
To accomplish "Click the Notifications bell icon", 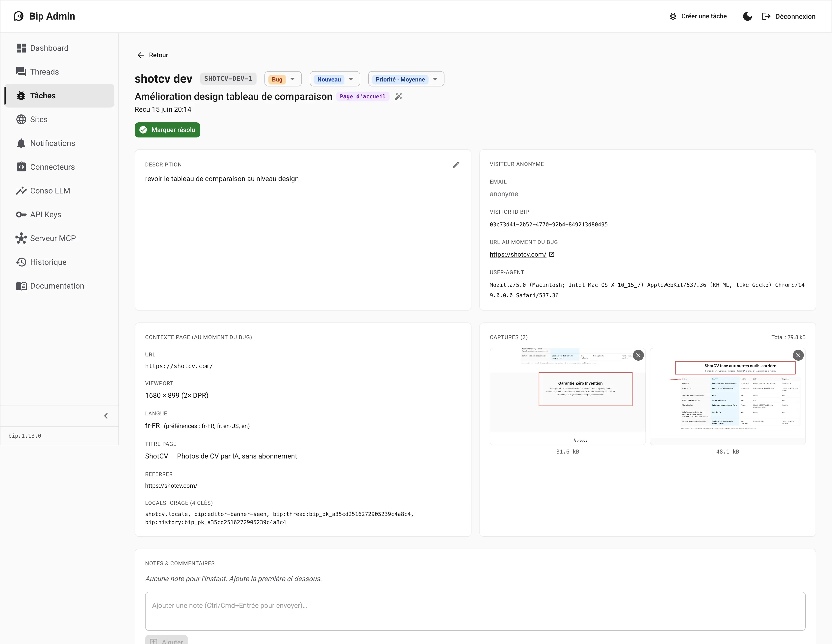I will point(21,143).
